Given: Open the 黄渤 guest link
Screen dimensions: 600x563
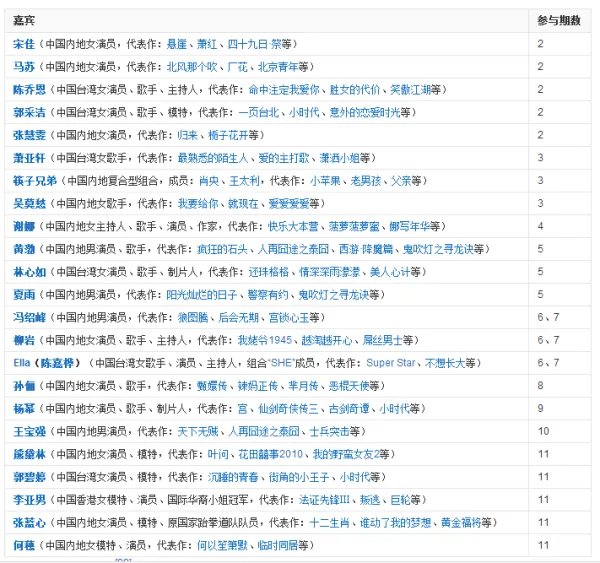Looking at the screenshot, I should click(24, 249).
